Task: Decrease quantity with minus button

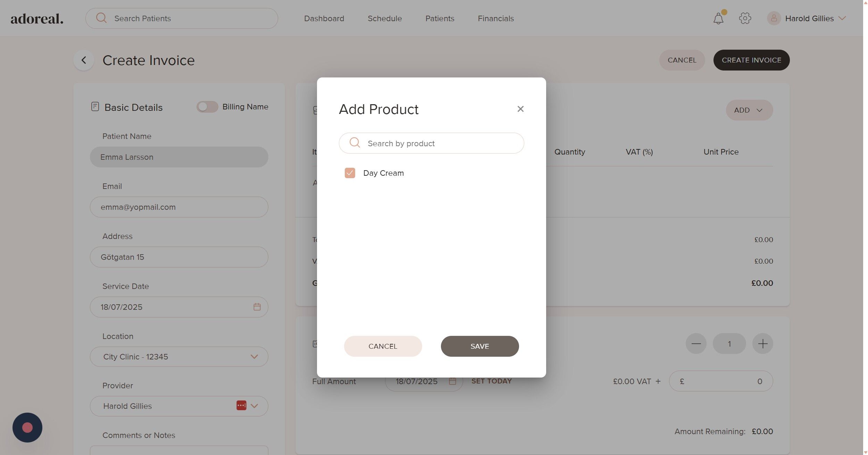Action: pos(696,344)
